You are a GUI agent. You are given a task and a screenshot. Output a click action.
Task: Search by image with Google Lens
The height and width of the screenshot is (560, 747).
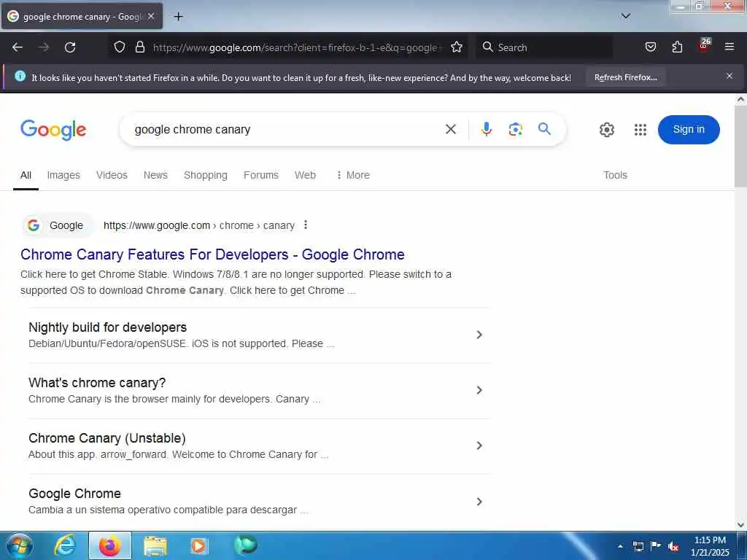tap(516, 129)
